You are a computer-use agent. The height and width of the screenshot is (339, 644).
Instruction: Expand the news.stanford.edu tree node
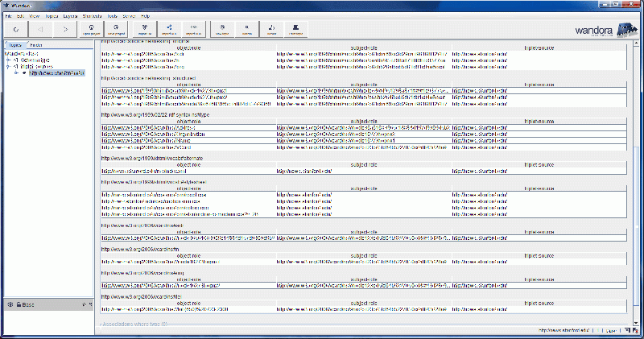(x=15, y=72)
